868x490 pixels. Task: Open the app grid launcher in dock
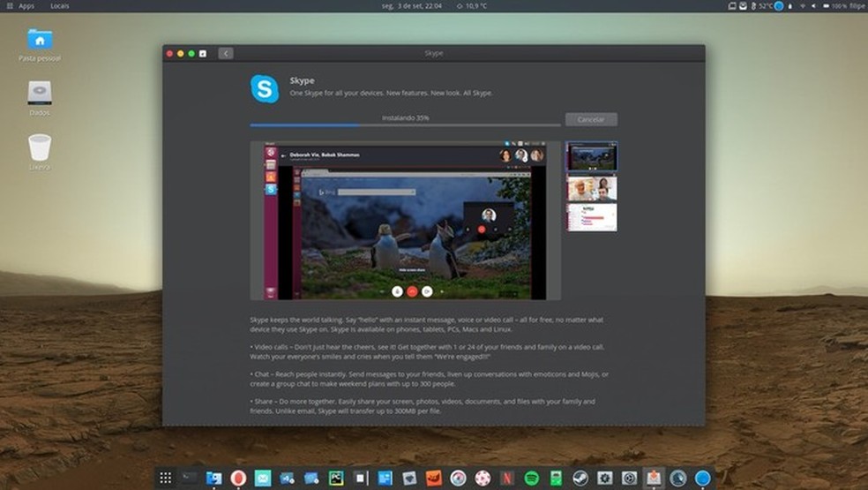(165, 478)
